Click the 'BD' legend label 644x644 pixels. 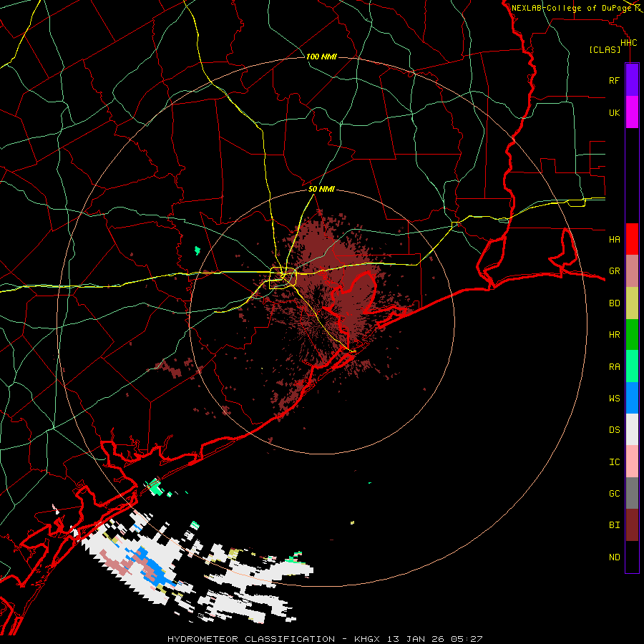tap(614, 303)
